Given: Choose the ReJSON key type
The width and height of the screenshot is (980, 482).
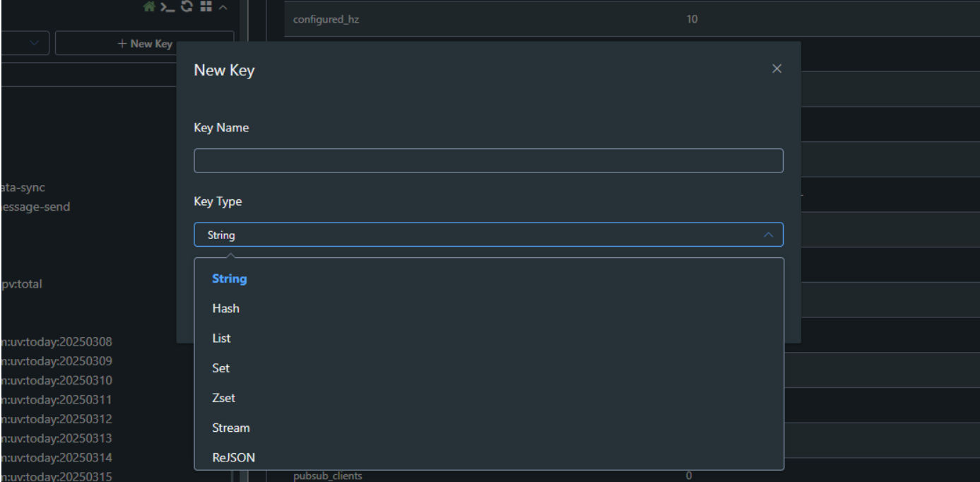Looking at the screenshot, I should click(233, 457).
